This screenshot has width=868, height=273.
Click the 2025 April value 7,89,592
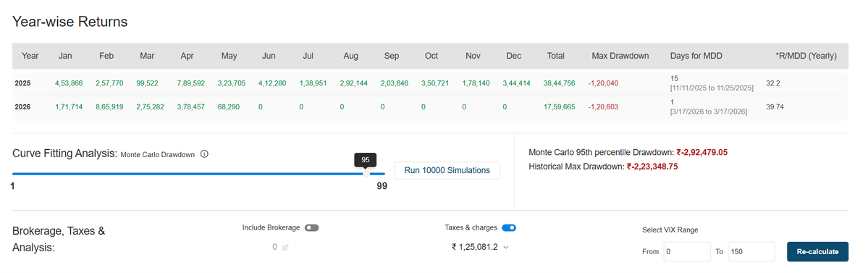point(191,83)
